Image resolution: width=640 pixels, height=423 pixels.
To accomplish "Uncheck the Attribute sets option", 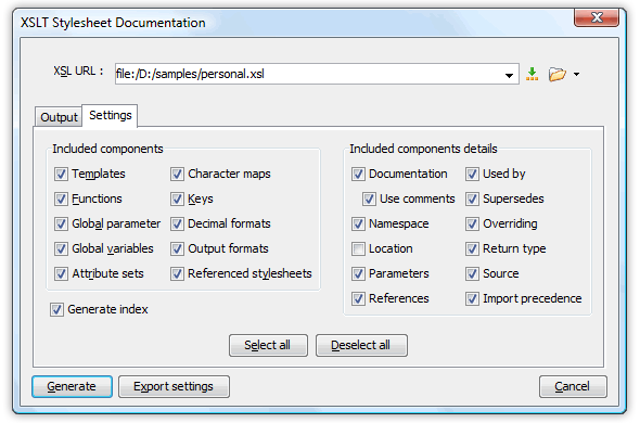I will pyautogui.click(x=61, y=274).
